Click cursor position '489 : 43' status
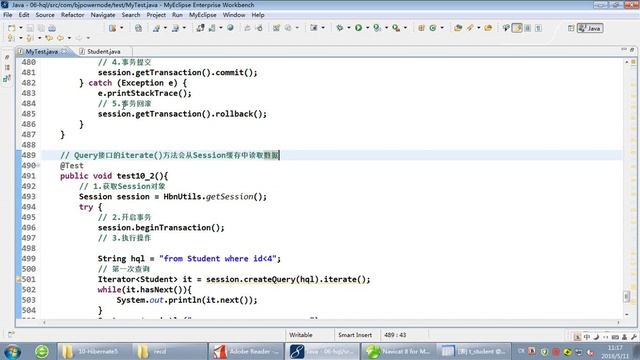Viewport: 640px width, 360px height. coord(395,335)
